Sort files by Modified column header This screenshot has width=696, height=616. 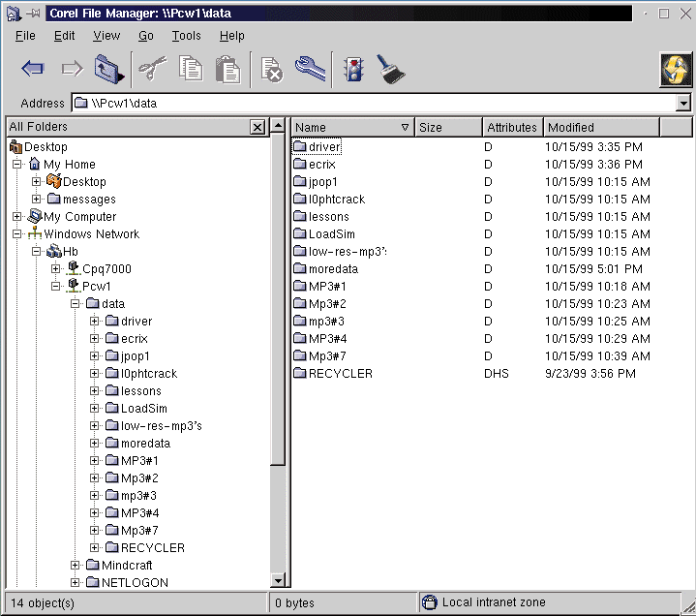[x=600, y=127]
